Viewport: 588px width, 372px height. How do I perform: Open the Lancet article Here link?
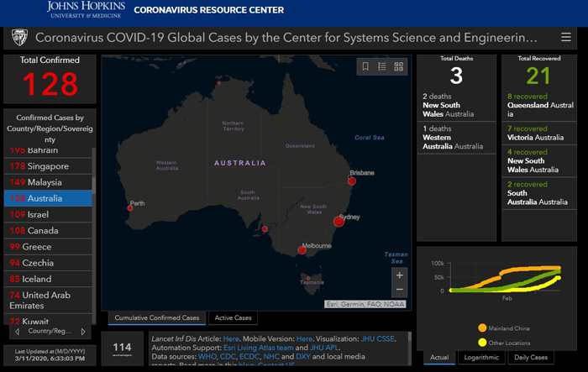pos(231,338)
